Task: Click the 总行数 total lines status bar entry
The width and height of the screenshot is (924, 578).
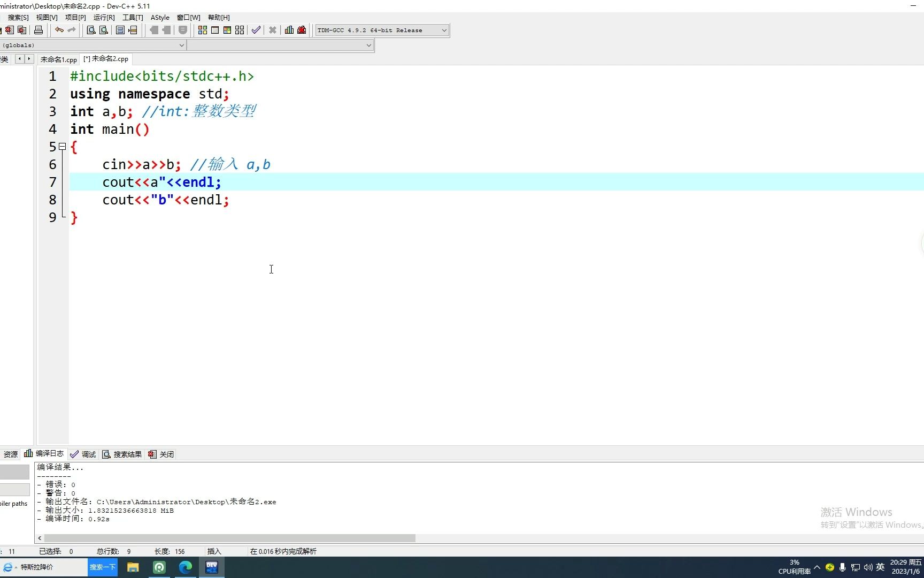Action: tap(113, 551)
